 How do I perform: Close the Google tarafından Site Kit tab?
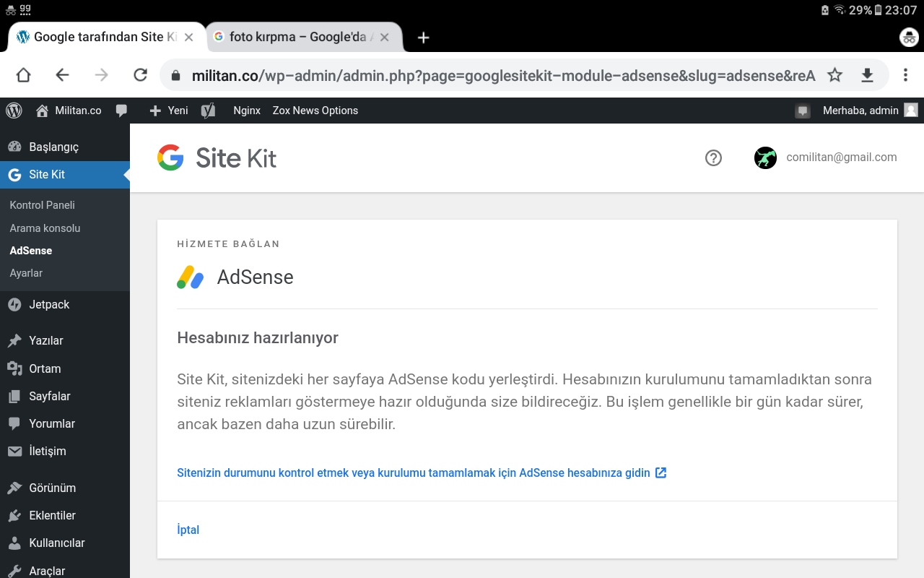[189, 38]
